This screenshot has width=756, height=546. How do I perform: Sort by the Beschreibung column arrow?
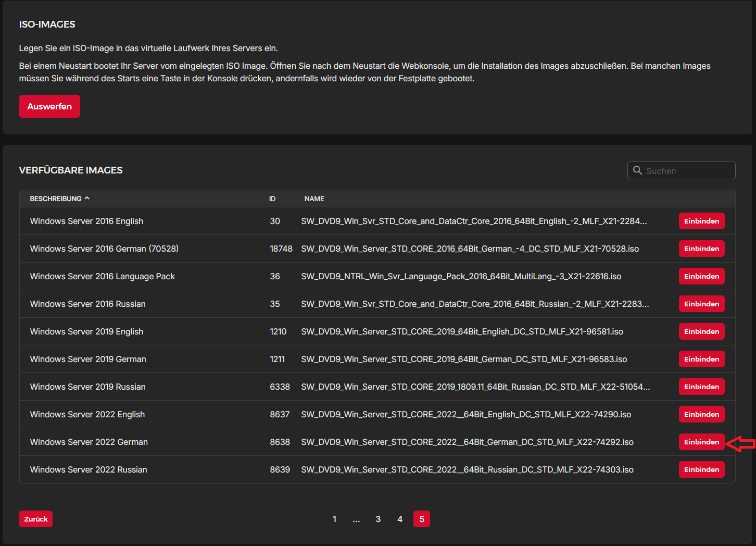point(87,198)
